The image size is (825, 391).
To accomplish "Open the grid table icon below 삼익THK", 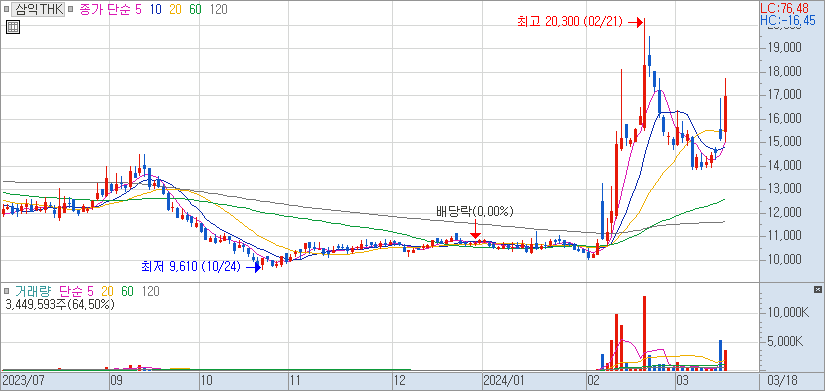I will [13, 28].
